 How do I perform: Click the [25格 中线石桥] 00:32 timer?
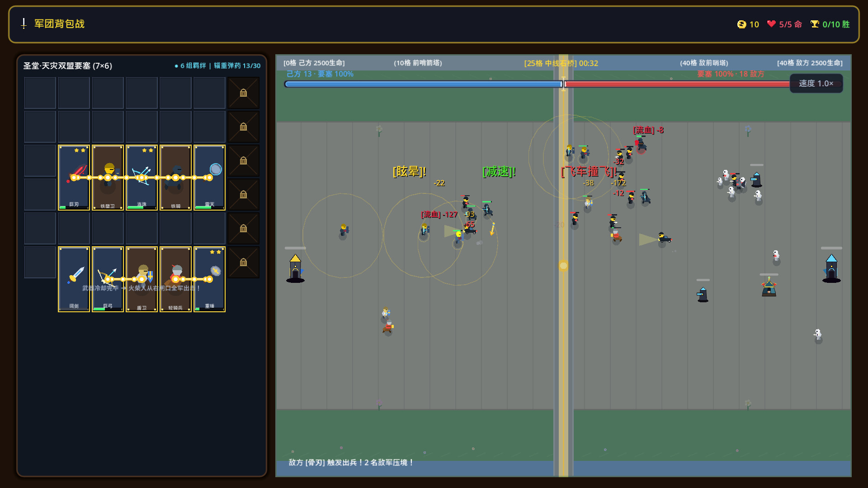561,63
